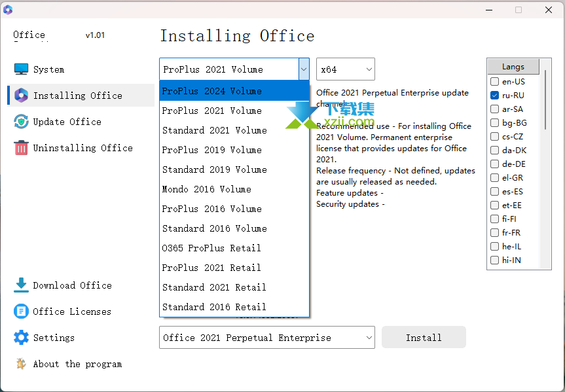This screenshot has width=565, height=392.
Task: Enable the he-IL language checkbox
Action: click(x=495, y=247)
